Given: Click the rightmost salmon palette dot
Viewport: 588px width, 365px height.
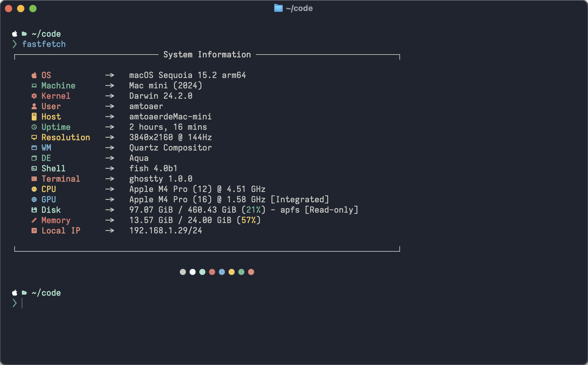Looking at the screenshot, I should click(251, 272).
